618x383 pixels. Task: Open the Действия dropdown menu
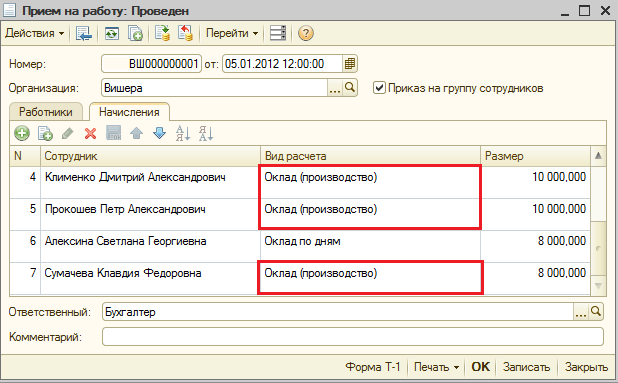coord(34,33)
